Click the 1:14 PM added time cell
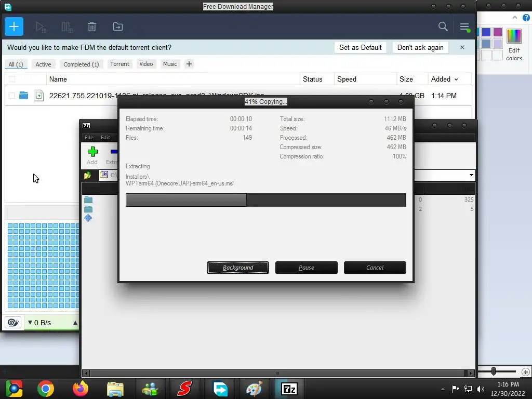Viewport: 532px width, 399px height. pos(444,96)
